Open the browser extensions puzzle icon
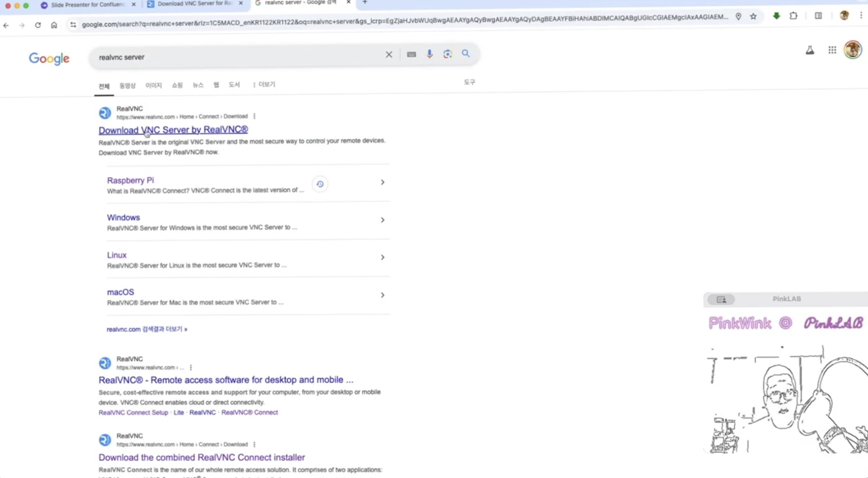The height and width of the screenshot is (478, 868). click(793, 16)
